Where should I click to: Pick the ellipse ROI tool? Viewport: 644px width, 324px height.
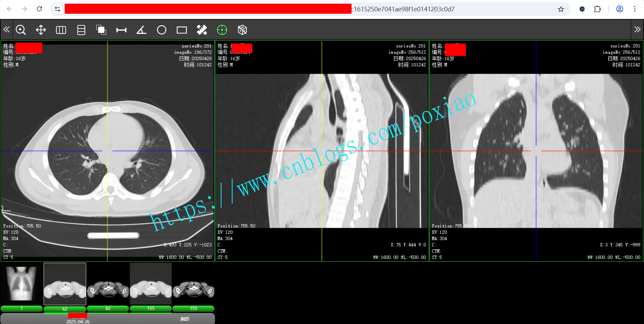(x=162, y=30)
